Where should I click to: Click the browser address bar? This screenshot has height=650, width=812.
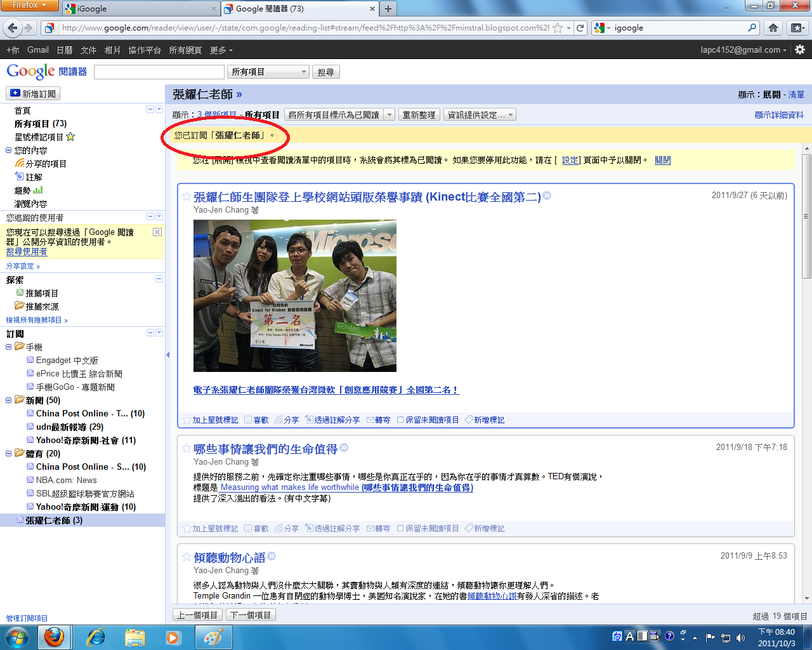(x=304, y=28)
